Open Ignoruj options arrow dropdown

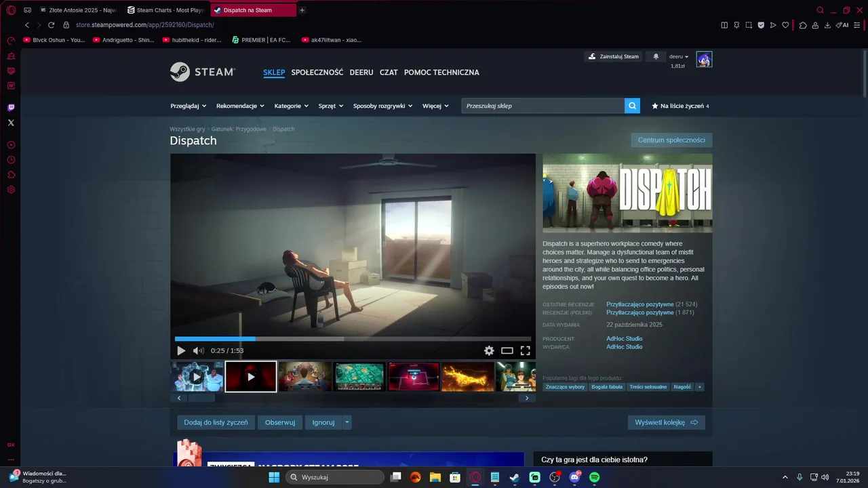point(347,422)
